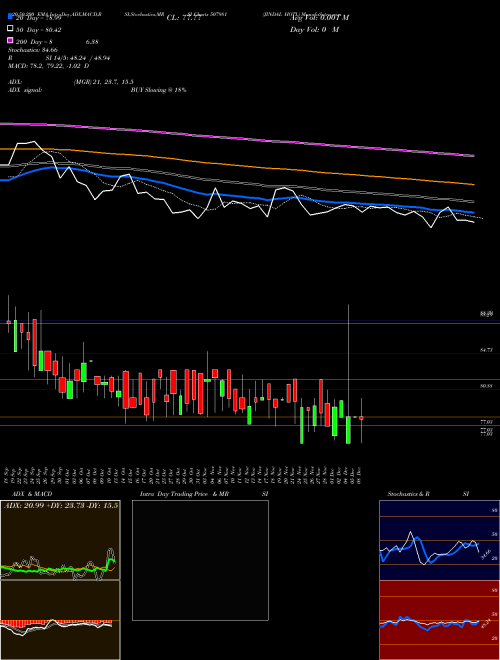Click the red MACD histogram bars
The width and height of the screenshot is (500, 660).
pyautogui.click(x=56, y=623)
